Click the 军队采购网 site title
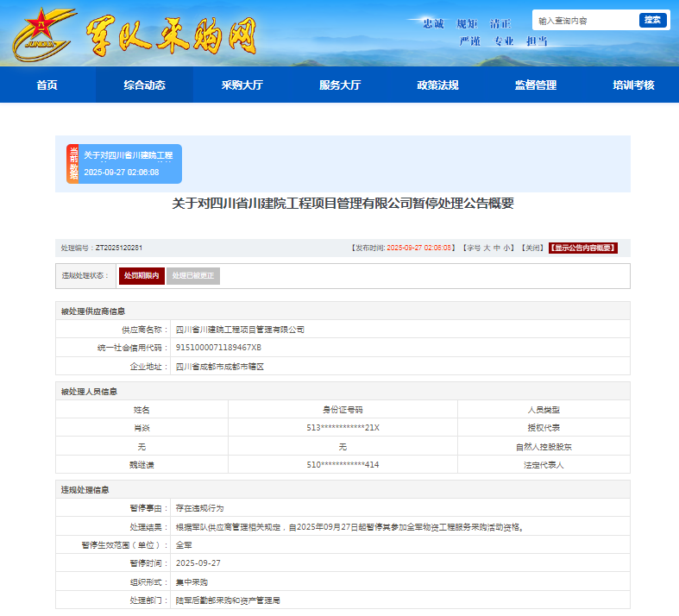 [172, 35]
